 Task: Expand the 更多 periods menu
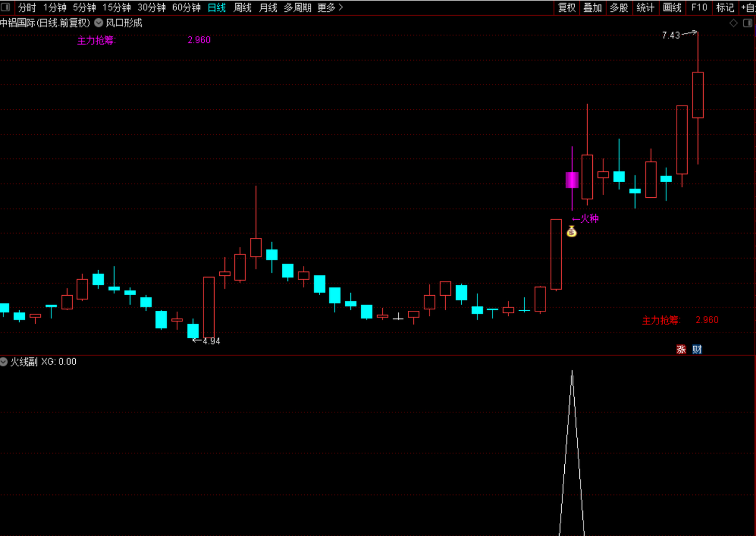[x=330, y=8]
